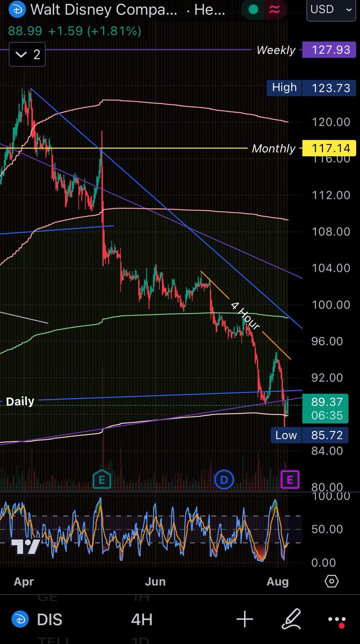Tap the Walt Disney Company title
360x644 pixels.
pos(103,10)
